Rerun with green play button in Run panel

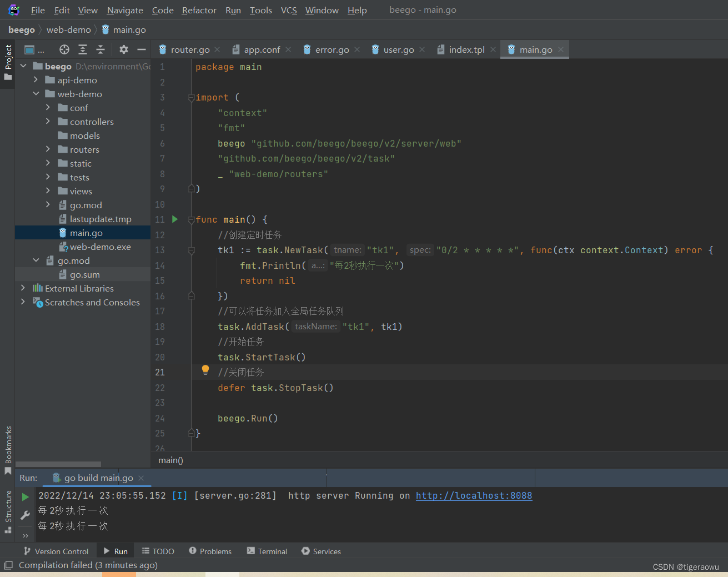(25, 496)
